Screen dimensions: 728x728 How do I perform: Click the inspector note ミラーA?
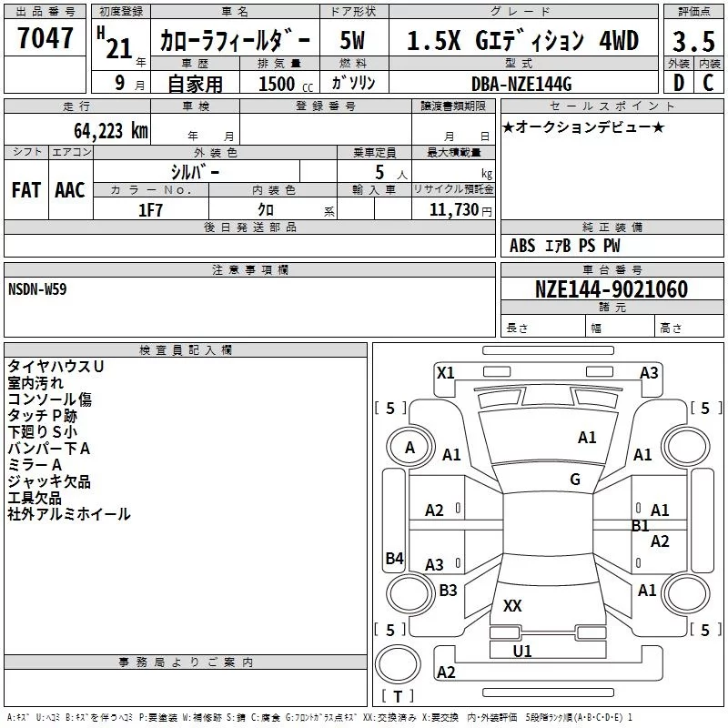(35, 465)
